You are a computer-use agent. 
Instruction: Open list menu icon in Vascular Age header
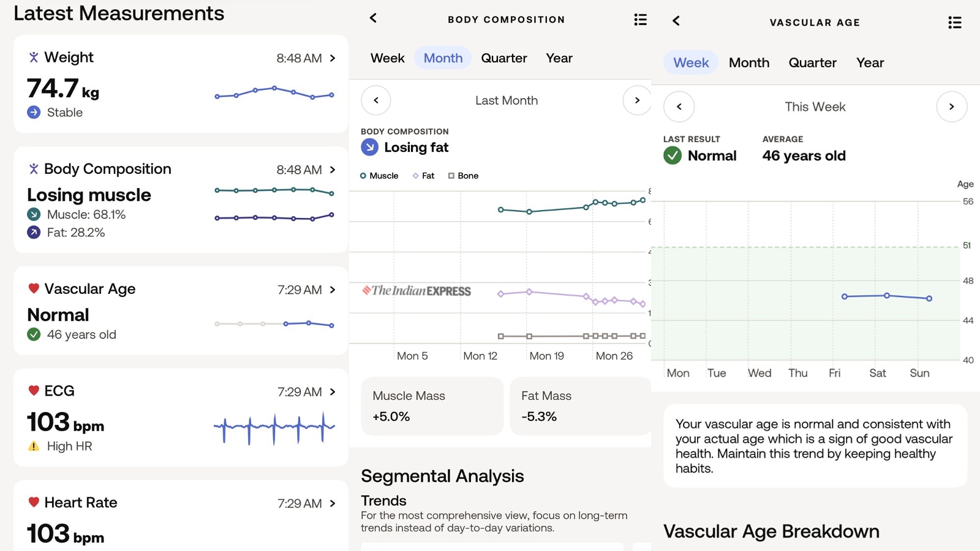(x=954, y=23)
